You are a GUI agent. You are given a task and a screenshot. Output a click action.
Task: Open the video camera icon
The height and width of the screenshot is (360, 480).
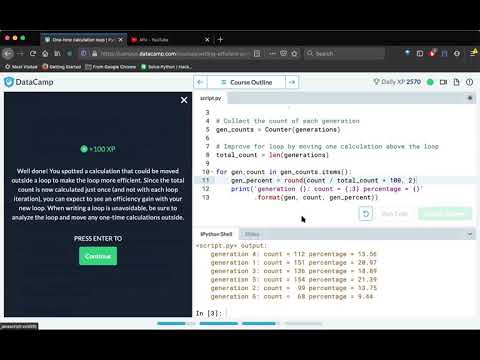click(443, 82)
